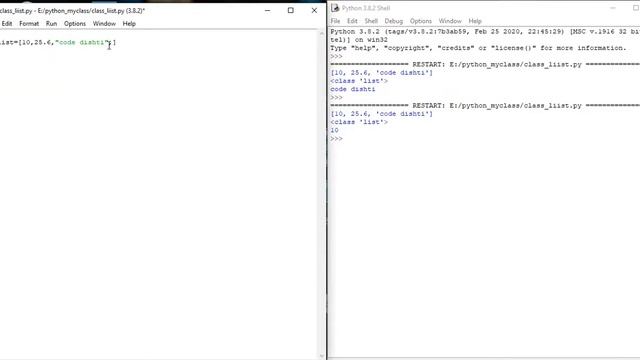
Task: Click the last empty >>> prompt in shell
Action: coord(336,139)
